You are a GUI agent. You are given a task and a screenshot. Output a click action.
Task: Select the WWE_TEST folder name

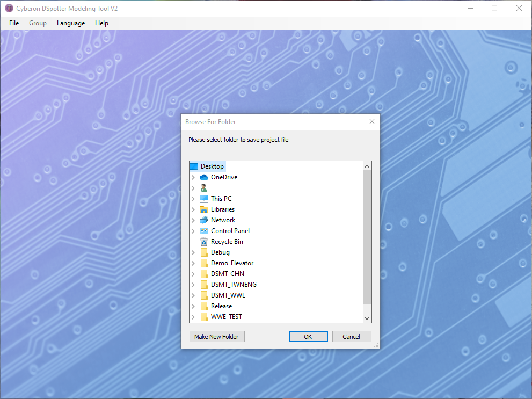(227, 316)
